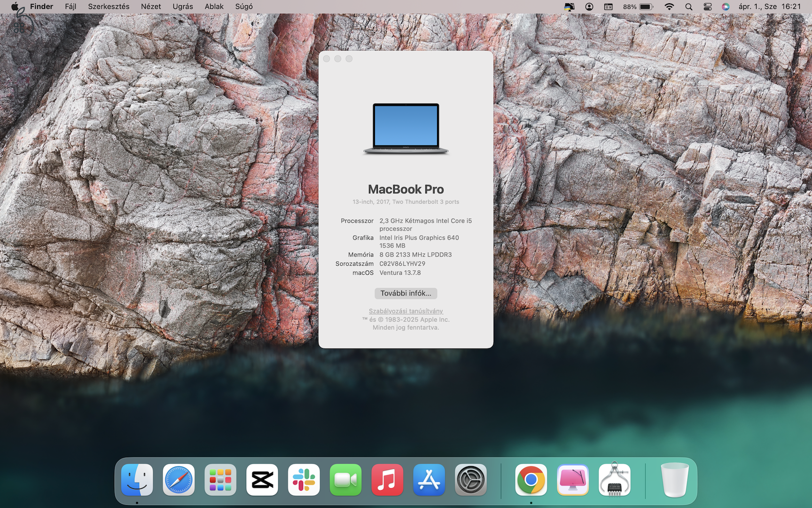
Task: Open Apple Music from the Dock
Action: coord(387,480)
